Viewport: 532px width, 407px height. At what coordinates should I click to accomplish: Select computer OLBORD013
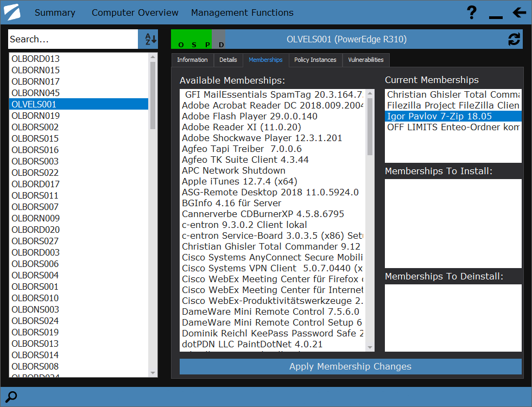coord(79,59)
